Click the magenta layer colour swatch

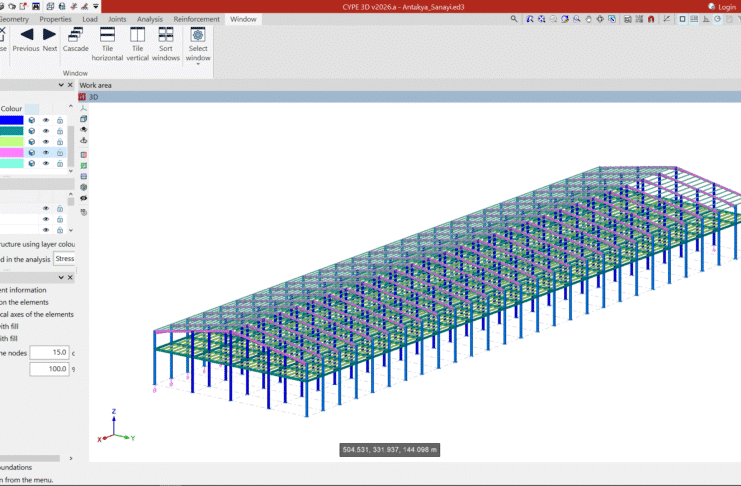click(11, 153)
